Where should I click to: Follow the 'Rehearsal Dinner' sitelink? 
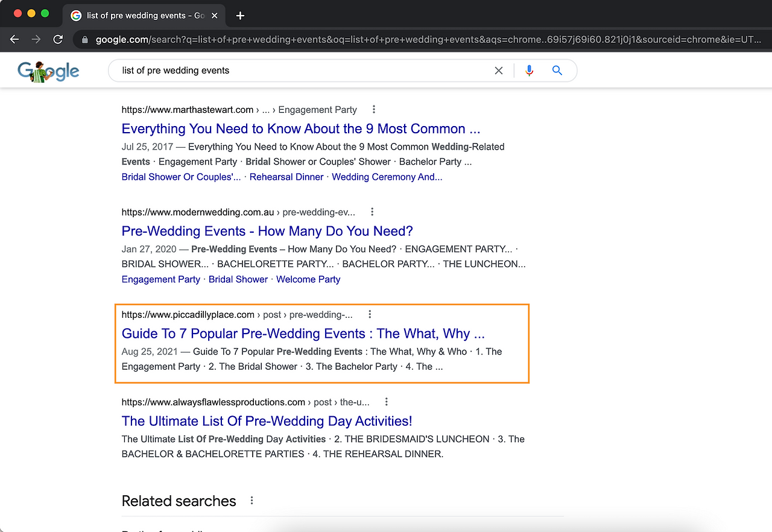[x=286, y=177]
